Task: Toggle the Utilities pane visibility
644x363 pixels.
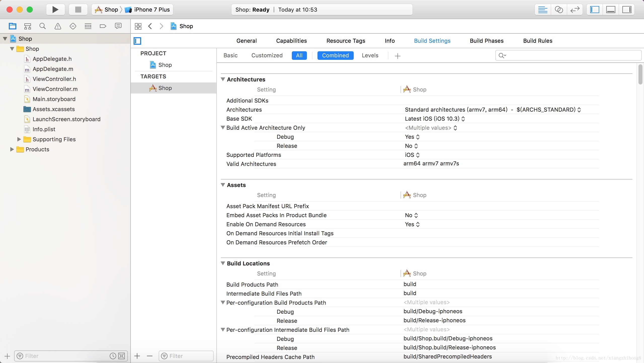Action: (627, 10)
